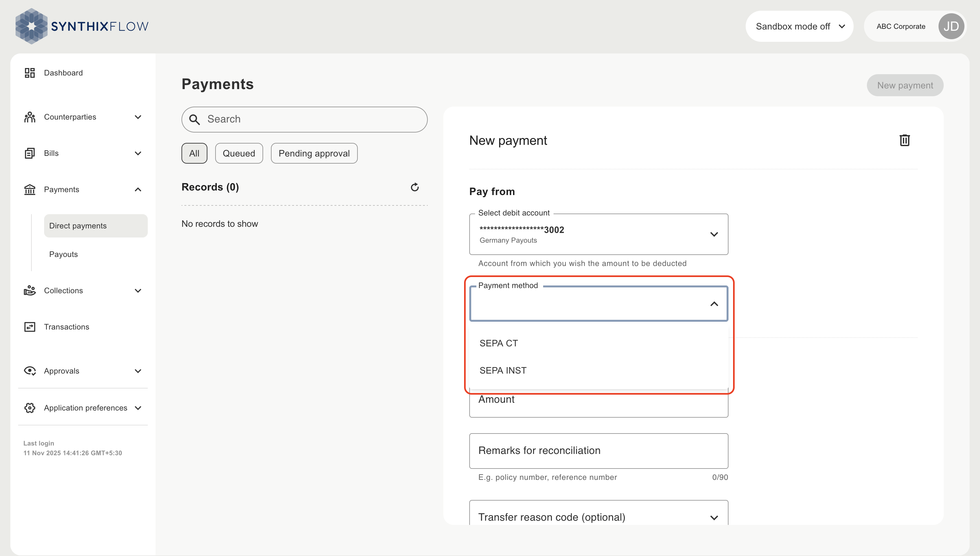The height and width of the screenshot is (556, 980).
Task: Open the Sandbox mode dropdown
Action: click(x=799, y=26)
